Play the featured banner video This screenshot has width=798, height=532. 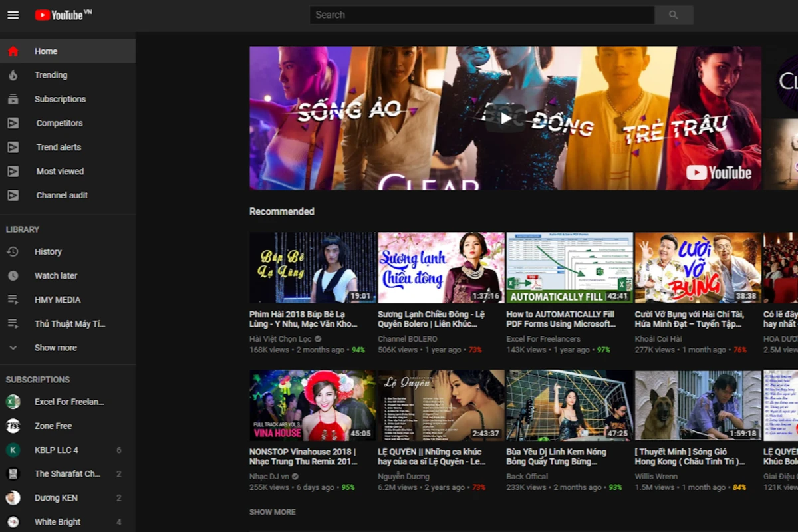click(506, 118)
